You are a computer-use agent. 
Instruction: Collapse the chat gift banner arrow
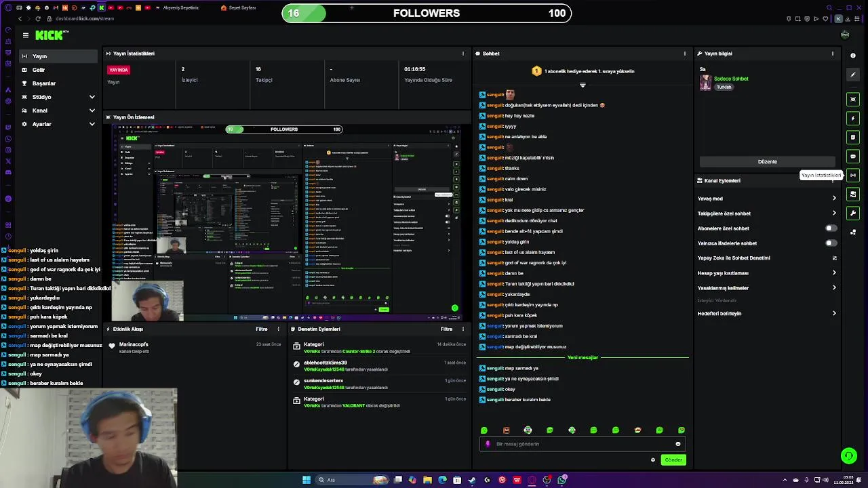click(x=583, y=85)
